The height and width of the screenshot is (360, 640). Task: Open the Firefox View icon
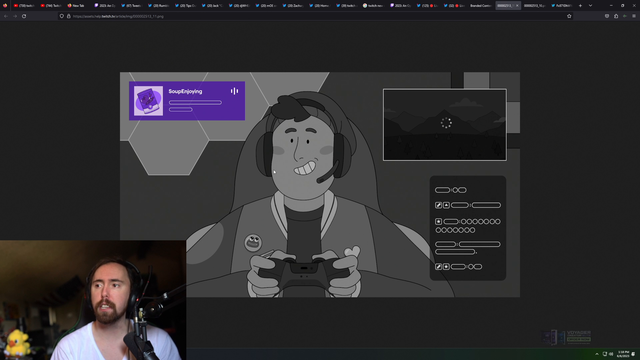(5, 6)
